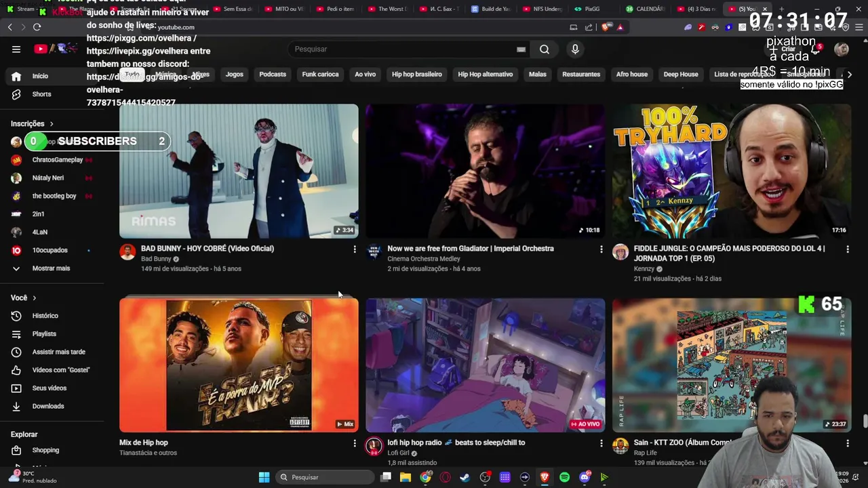Switch to the NFS Underground browser tab
The width and height of the screenshot is (868, 488).
pos(542,9)
